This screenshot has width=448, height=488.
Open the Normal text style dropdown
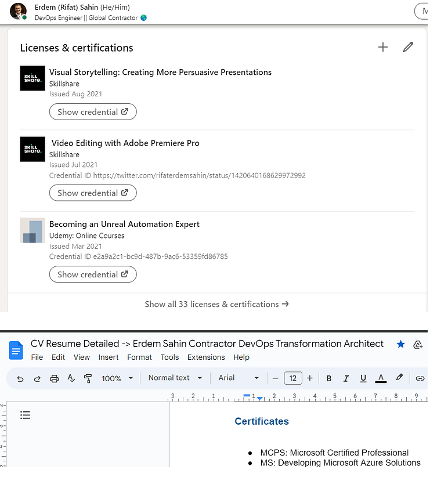tap(175, 378)
